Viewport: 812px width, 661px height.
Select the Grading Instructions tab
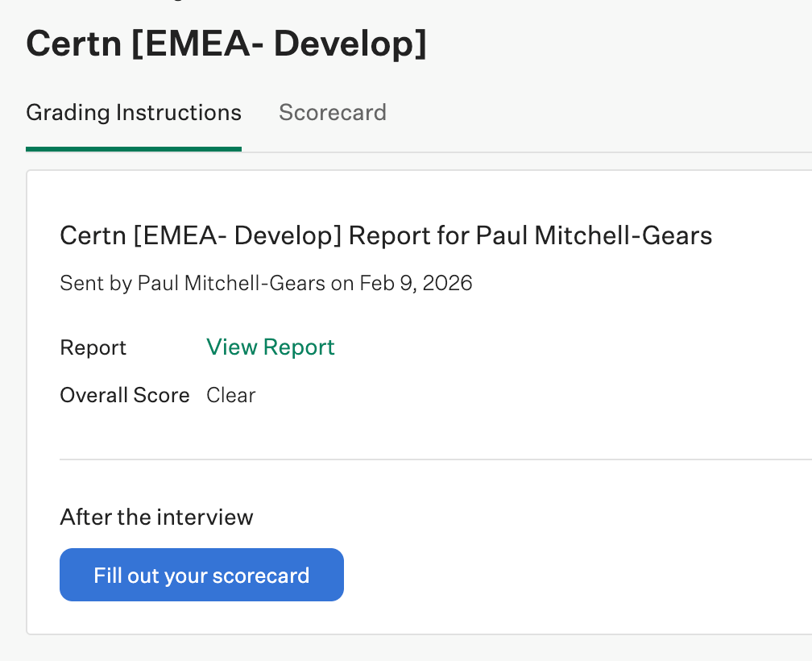pyautogui.click(x=134, y=112)
